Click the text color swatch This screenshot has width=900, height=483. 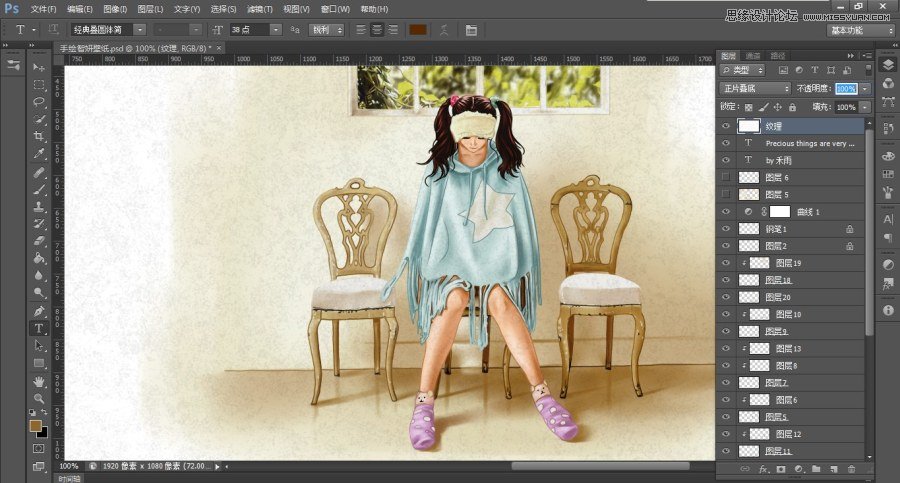pos(418,30)
